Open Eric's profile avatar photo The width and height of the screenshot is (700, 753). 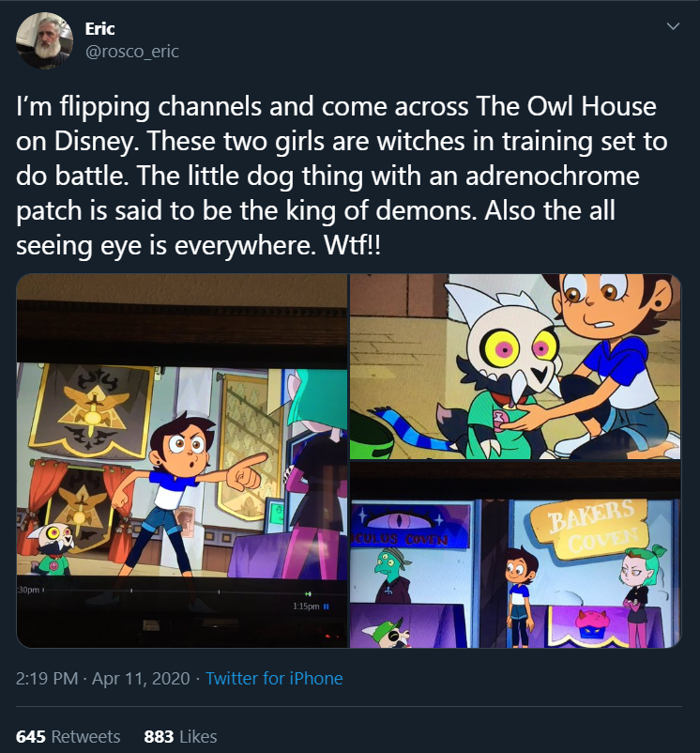pyautogui.click(x=44, y=40)
